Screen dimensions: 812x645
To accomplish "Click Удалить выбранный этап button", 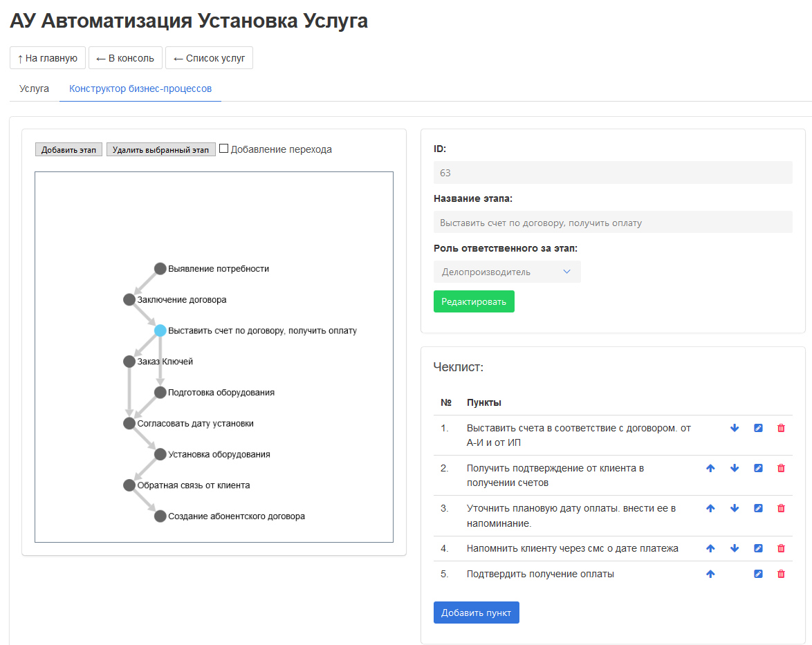I will (160, 149).
